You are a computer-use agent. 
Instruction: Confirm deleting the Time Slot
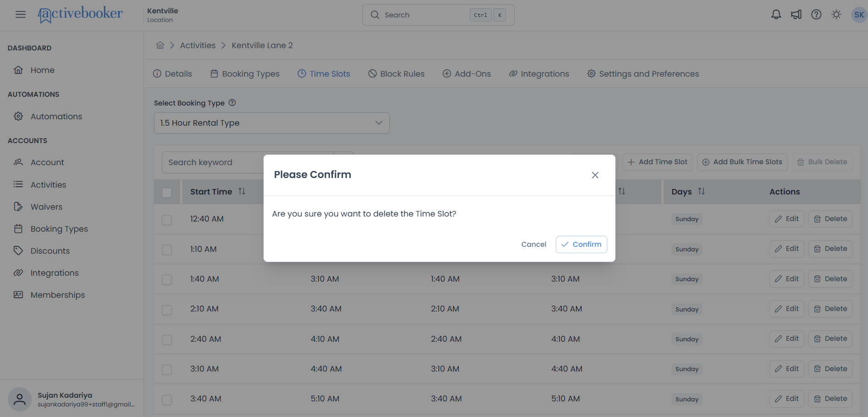tap(581, 245)
